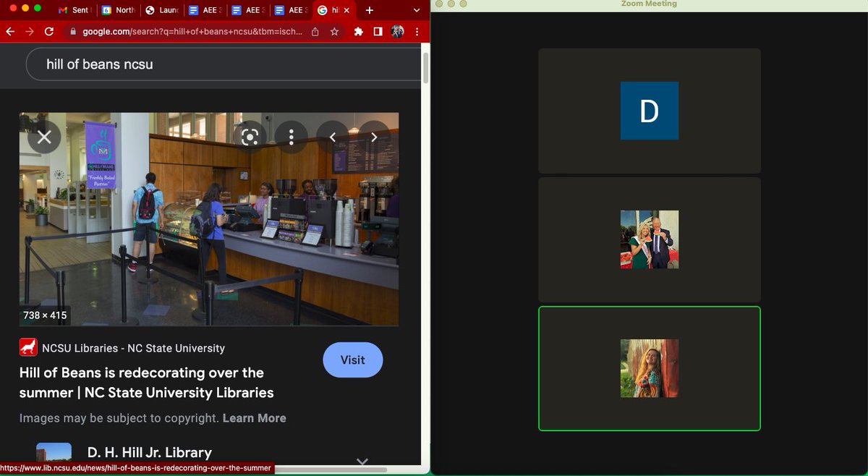The image size is (868, 476).
Task: Close the image preview panel
Action: [44, 137]
